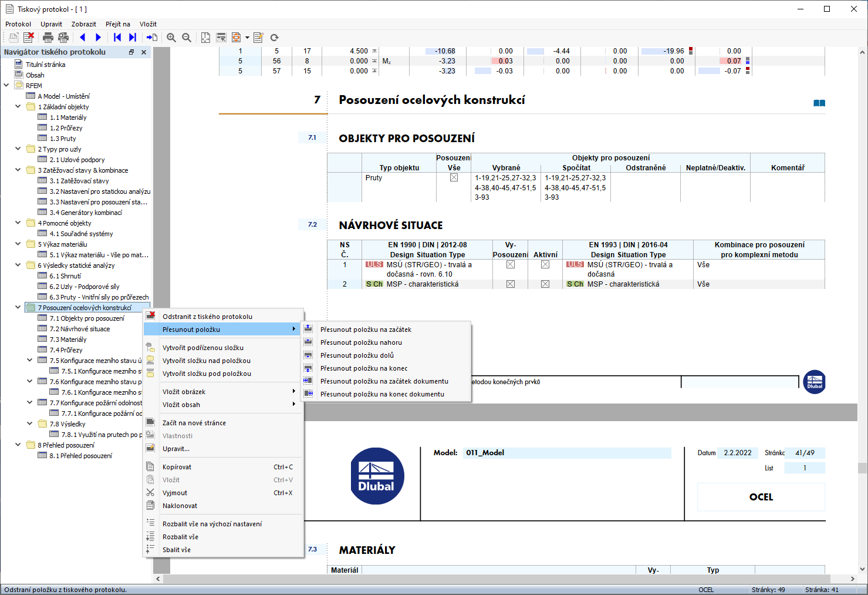Collapse 1 Základní objekty folder
This screenshot has height=595, width=868.
18,107
